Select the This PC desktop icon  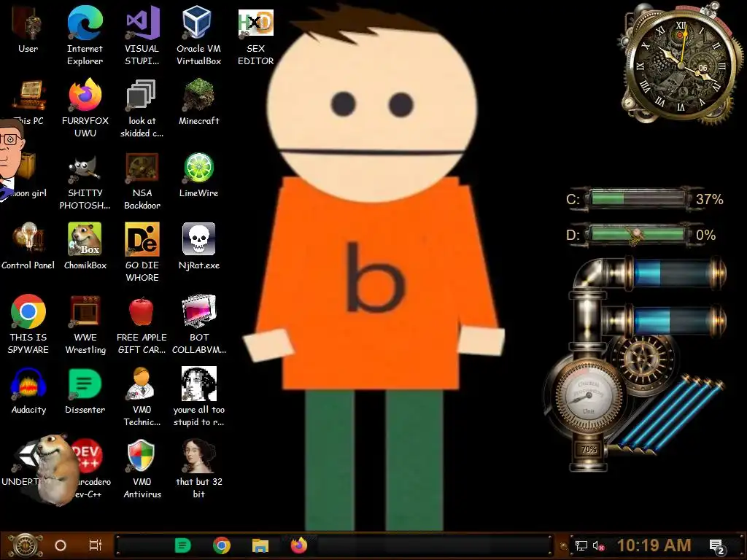tap(28, 102)
